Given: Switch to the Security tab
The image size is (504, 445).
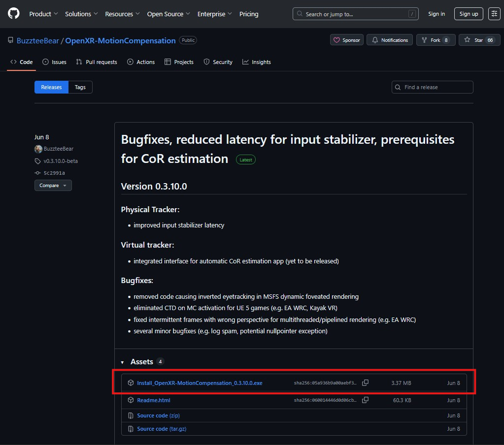Looking at the screenshot, I should coord(218,63).
